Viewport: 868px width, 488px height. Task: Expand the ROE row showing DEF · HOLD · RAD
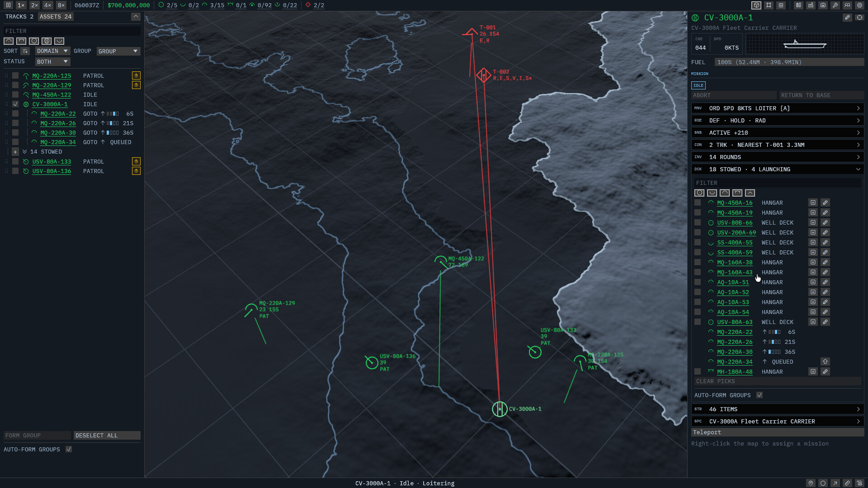pyautogui.click(x=778, y=120)
